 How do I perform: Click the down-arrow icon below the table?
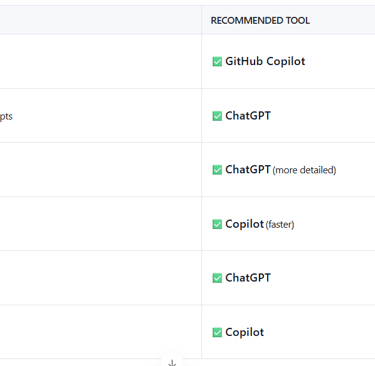[172, 363]
